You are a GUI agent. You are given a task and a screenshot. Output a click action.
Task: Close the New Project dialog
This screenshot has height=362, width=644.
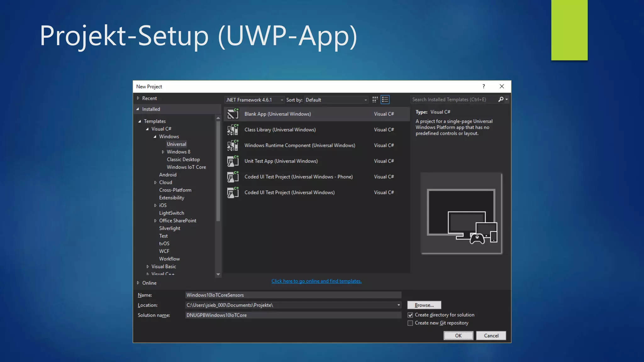pyautogui.click(x=502, y=86)
